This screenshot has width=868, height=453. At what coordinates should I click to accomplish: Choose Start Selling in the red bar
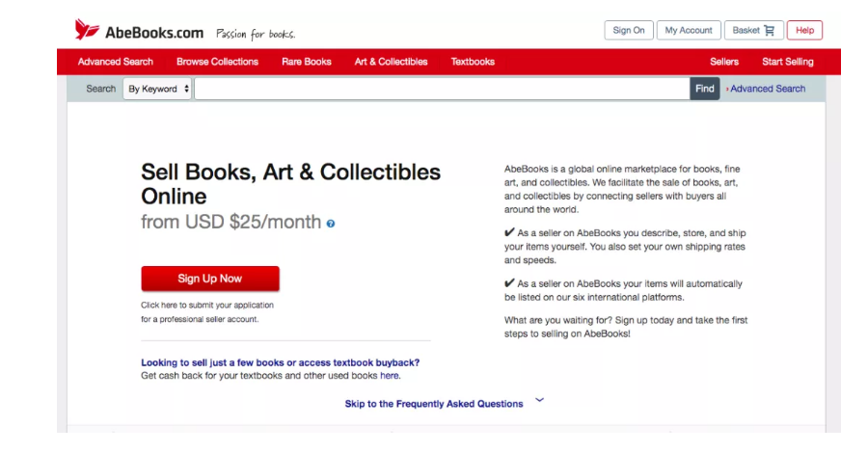[787, 62]
